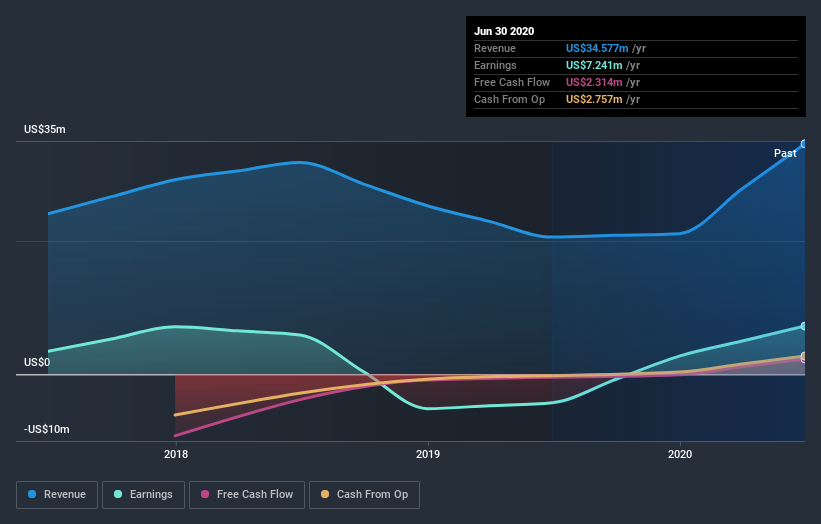Click the US$0 y-axis label

37,362
